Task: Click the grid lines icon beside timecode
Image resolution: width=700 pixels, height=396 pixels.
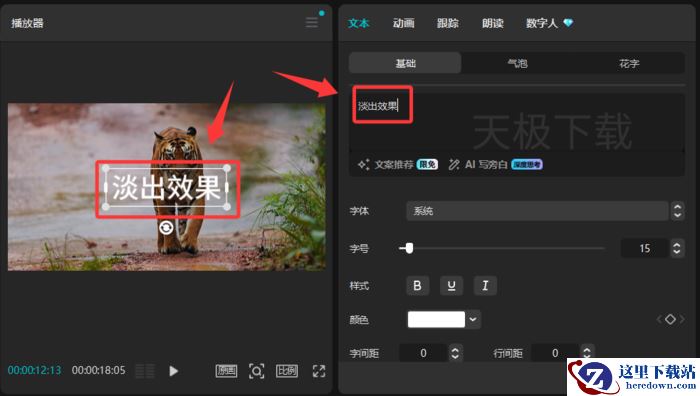Action: 145,371
